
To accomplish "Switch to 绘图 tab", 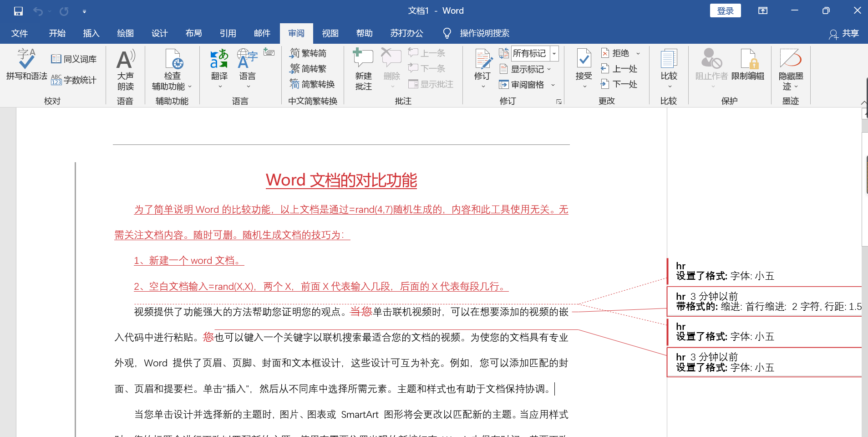I will (x=125, y=33).
